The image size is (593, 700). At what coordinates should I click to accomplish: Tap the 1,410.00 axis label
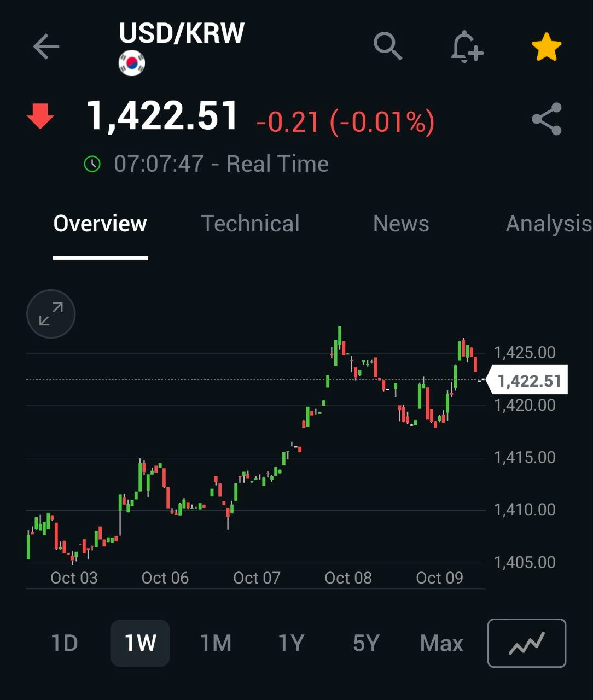pos(525,510)
